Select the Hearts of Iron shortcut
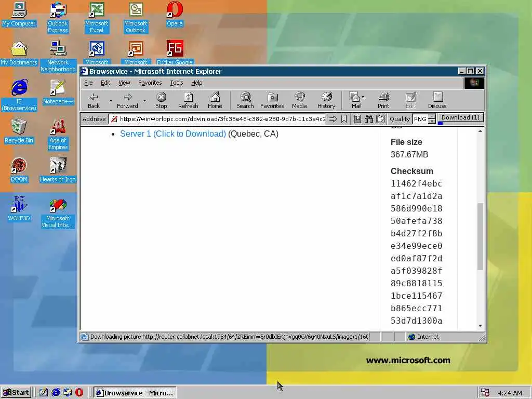The width and height of the screenshot is (532, 399). pyautogui.click(x=58, y=170)
